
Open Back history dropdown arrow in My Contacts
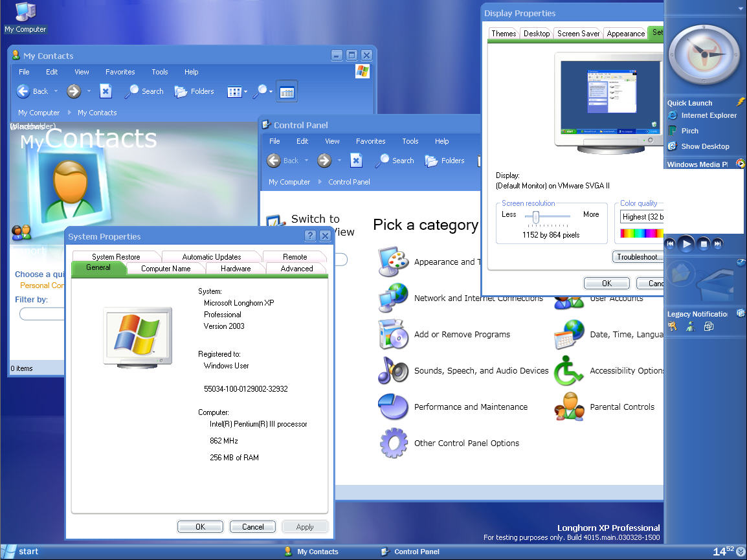(x=56, y=91)
